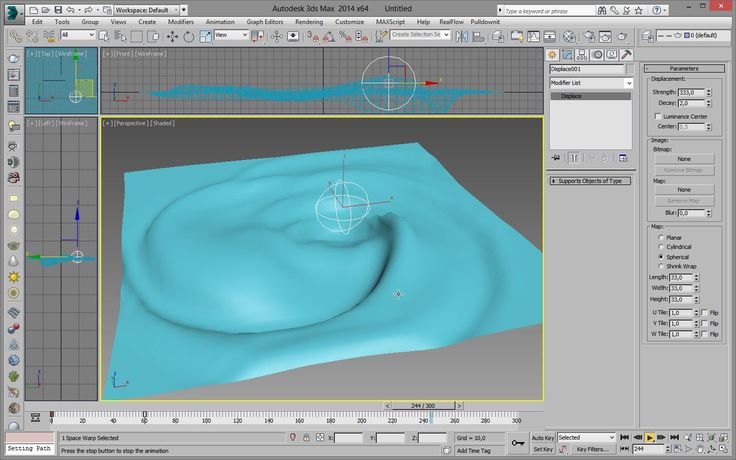736x460 pixels.
Task: Switch to Create command panel tab
Action: 552,54
